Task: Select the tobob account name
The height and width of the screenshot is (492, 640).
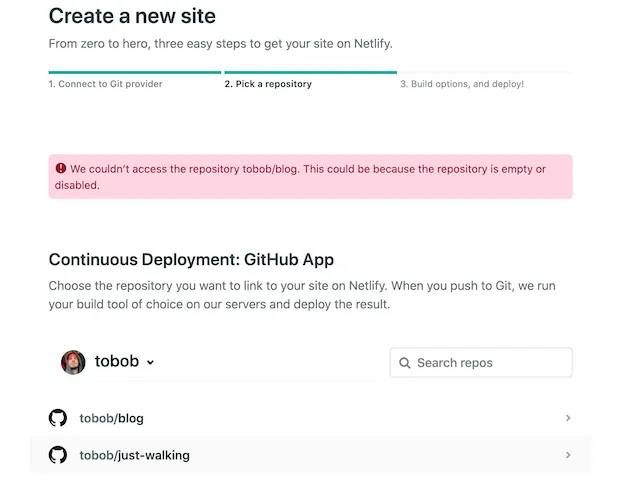Action: click(117, 362)
